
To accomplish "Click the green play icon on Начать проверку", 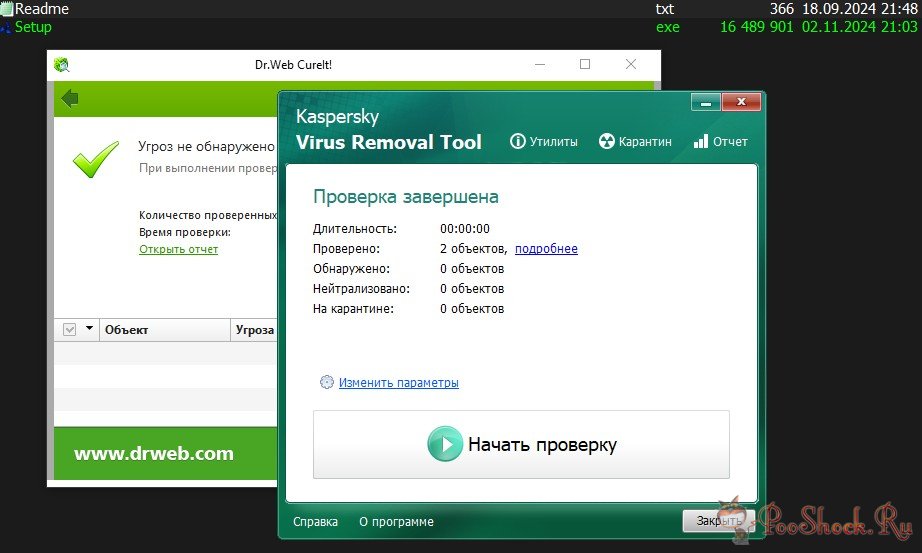I will coord(445,444).
